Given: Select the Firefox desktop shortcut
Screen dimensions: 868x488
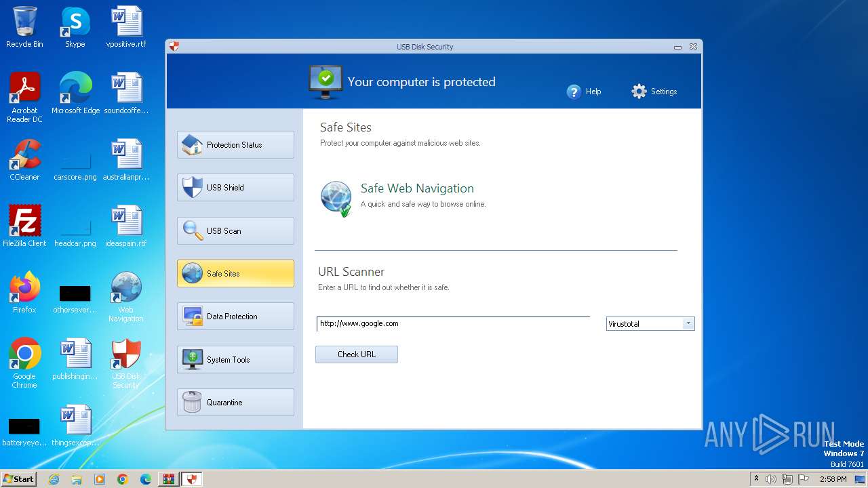Looking at the screenshot, I should (24, 293).
